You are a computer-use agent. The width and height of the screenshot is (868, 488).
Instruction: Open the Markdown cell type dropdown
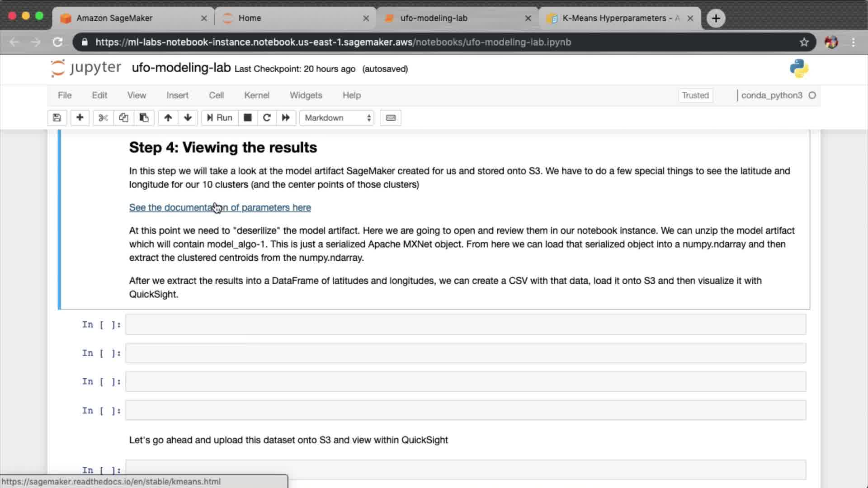point(337,118)
